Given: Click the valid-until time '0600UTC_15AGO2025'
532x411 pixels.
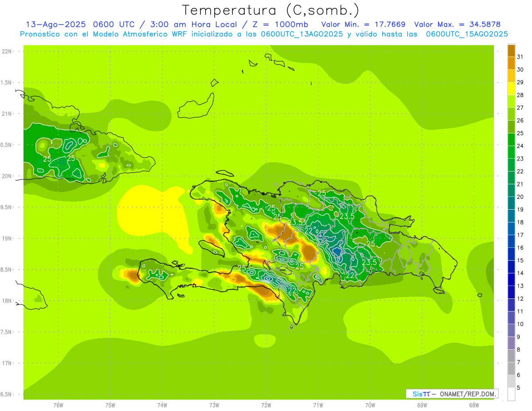Looking at the screenshot, I should 467,34.
